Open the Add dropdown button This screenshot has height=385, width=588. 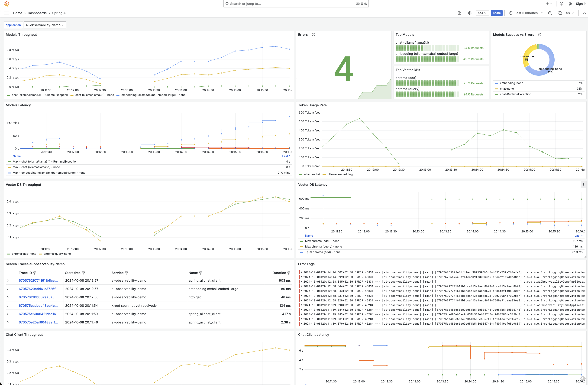482,13
